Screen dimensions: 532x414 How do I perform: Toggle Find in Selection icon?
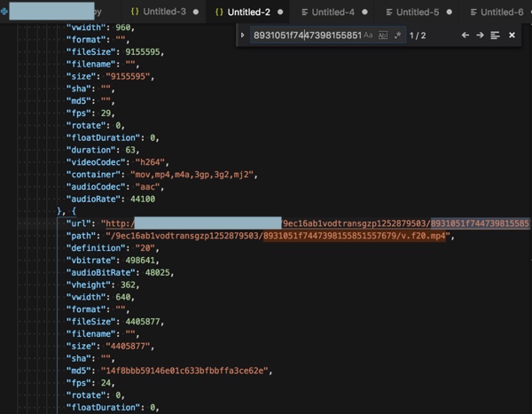tap(495, 35)
